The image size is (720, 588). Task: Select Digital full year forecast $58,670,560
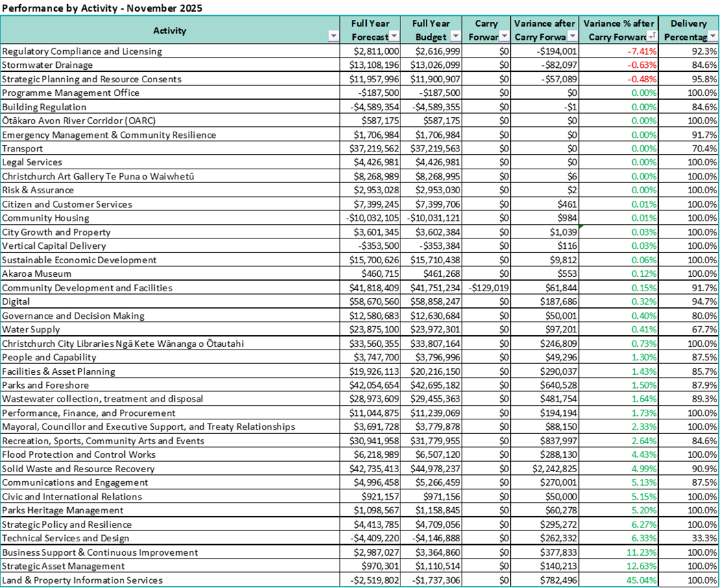coord(370,302)
